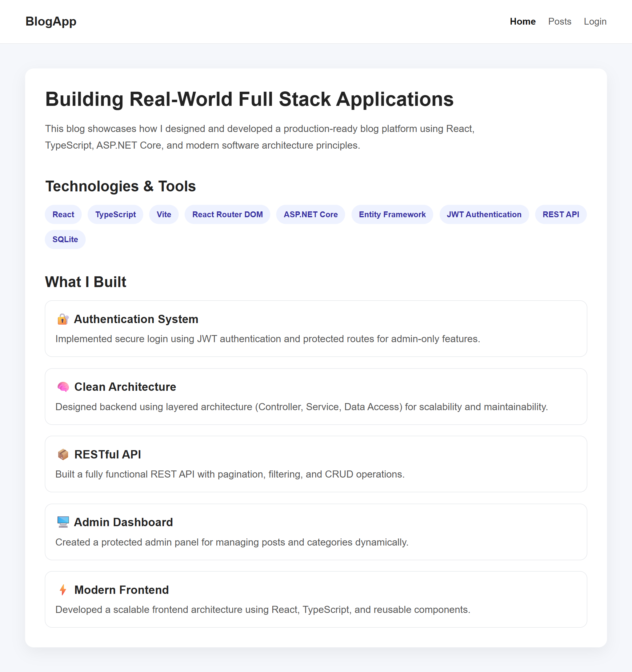This screenshot has height=672, width=632.
Task: Click the package icon beside RESTful API
Action: tap(63, 454)
